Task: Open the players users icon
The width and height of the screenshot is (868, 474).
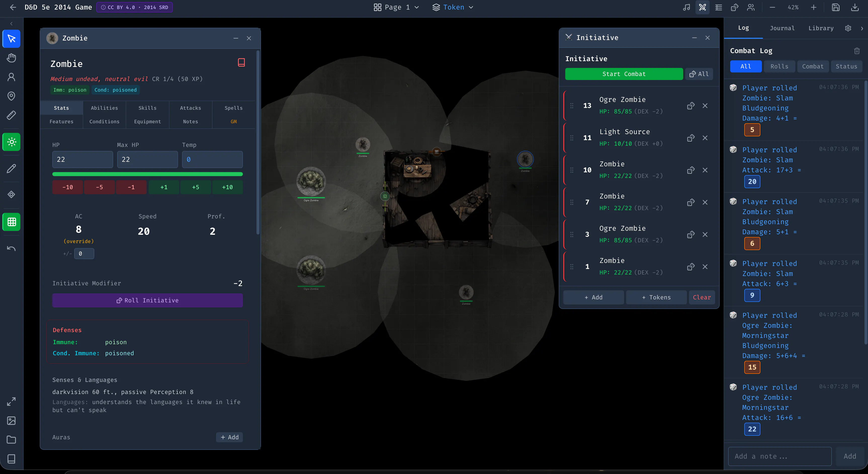Action: pos(751,7)
